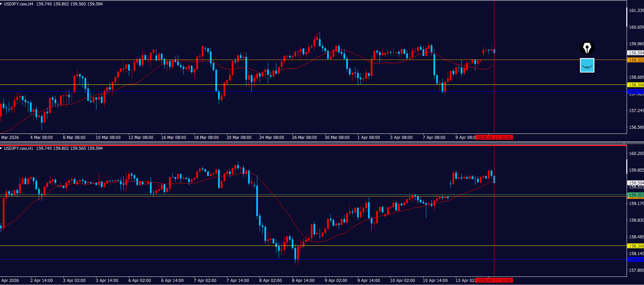Viewport: 644px width, 285px height.
Task: Click the 7 Apr 08:00 label on H4 time axis
Action: click(x=434, y=138)
